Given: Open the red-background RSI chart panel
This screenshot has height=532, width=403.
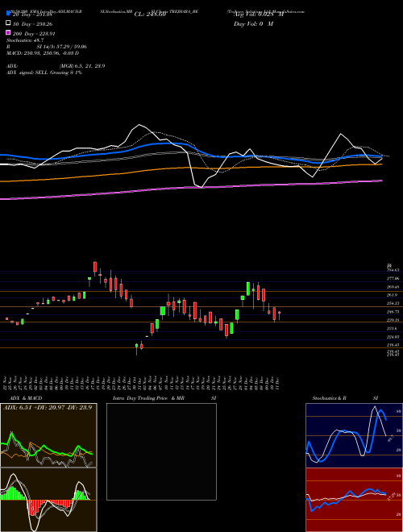Looking at the screenshot, I should coord(354,500).
